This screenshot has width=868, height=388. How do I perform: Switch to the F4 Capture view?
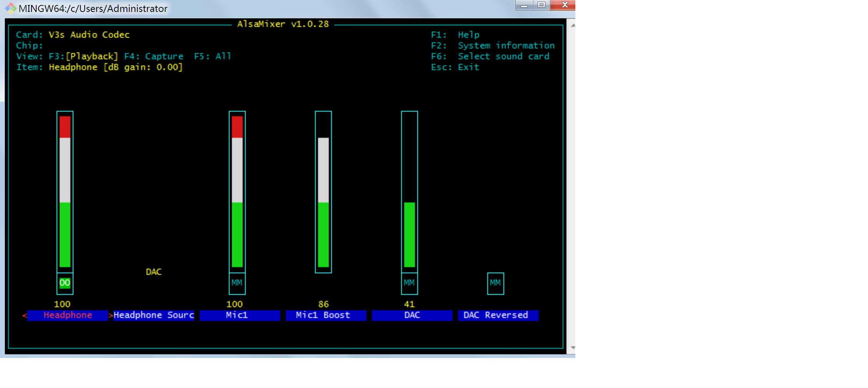(x=154, y=56)
